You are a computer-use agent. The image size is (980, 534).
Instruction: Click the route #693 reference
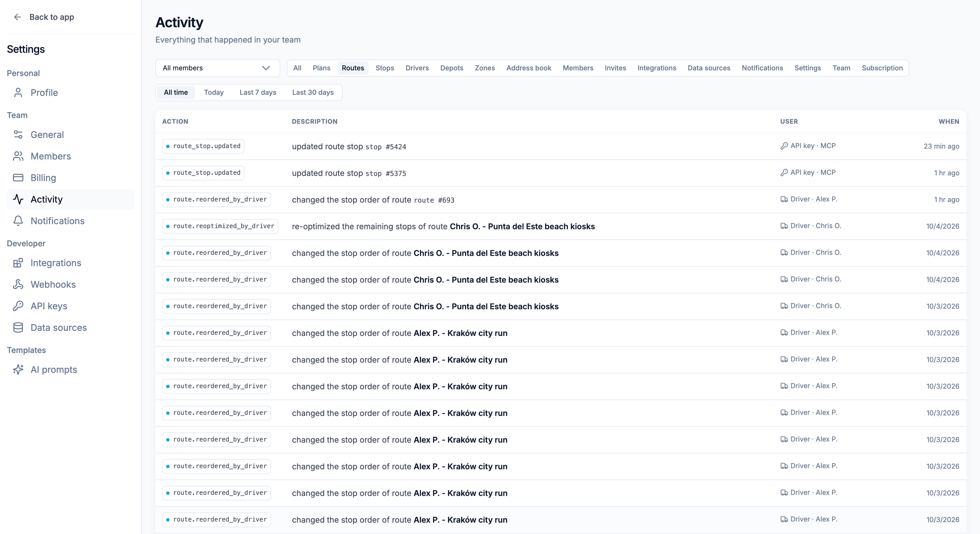[x=434, y=200]
